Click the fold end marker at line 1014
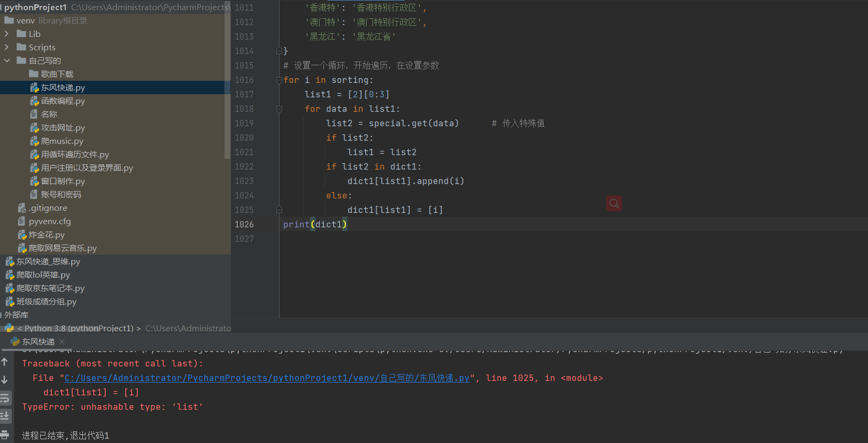This screenshot has width=868, height=443. (x=279, y=51)
